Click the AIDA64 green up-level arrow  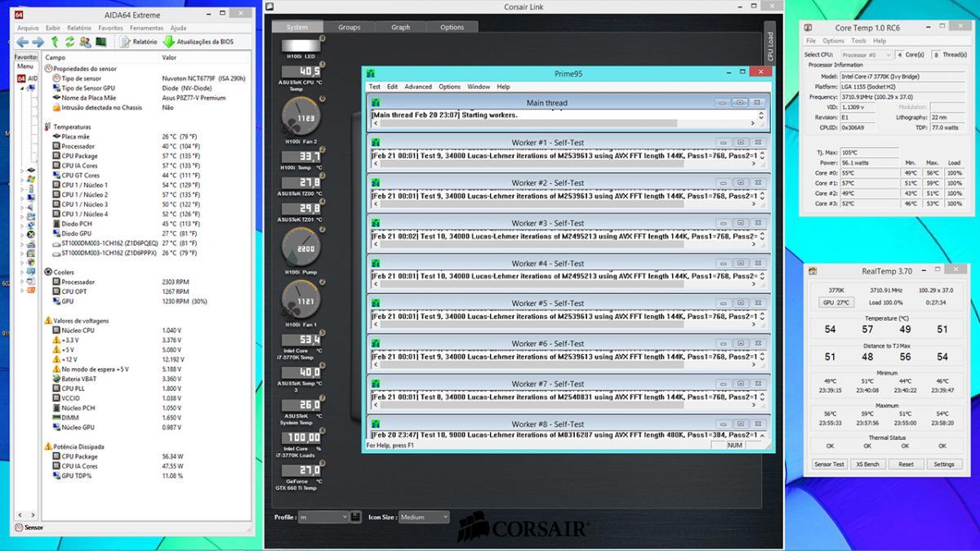(55, 42)
